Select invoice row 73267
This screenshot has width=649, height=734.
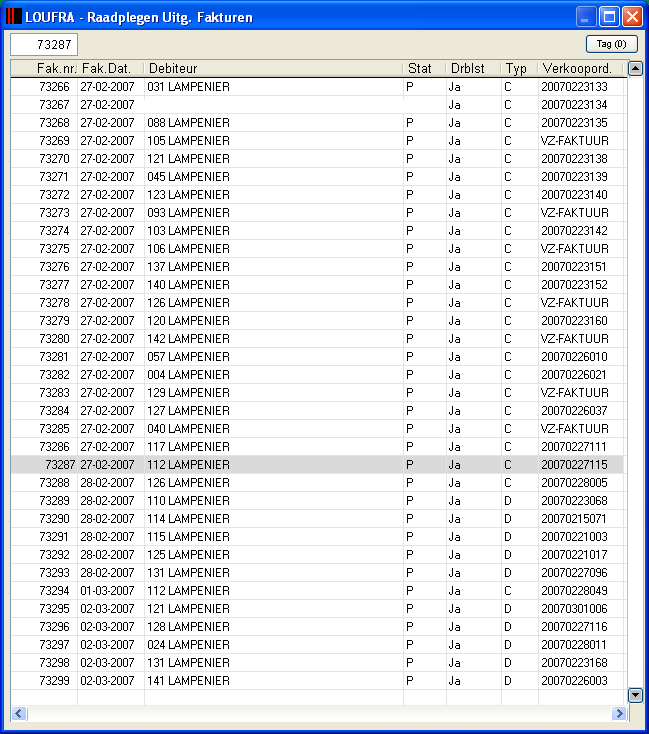pos(317,105)
